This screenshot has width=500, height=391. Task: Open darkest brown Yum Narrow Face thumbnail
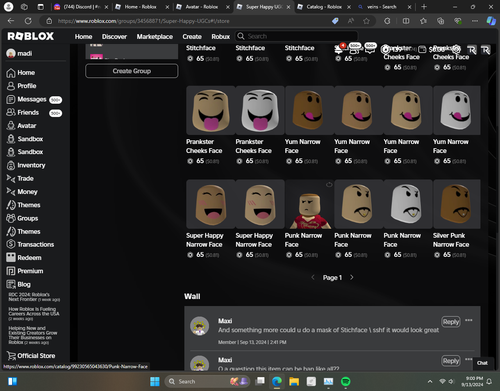(309, 110)
